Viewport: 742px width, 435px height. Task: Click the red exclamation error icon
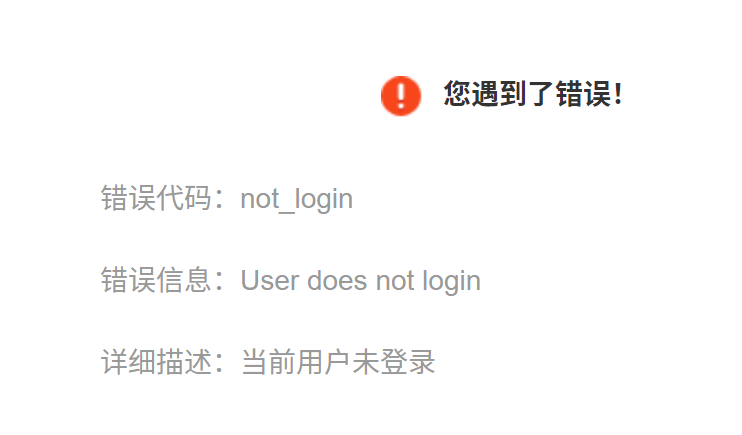[x=401, y=96]
